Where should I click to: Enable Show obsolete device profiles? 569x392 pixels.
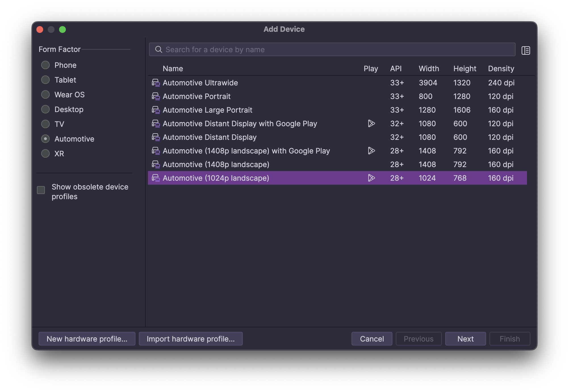coord(41,190)
